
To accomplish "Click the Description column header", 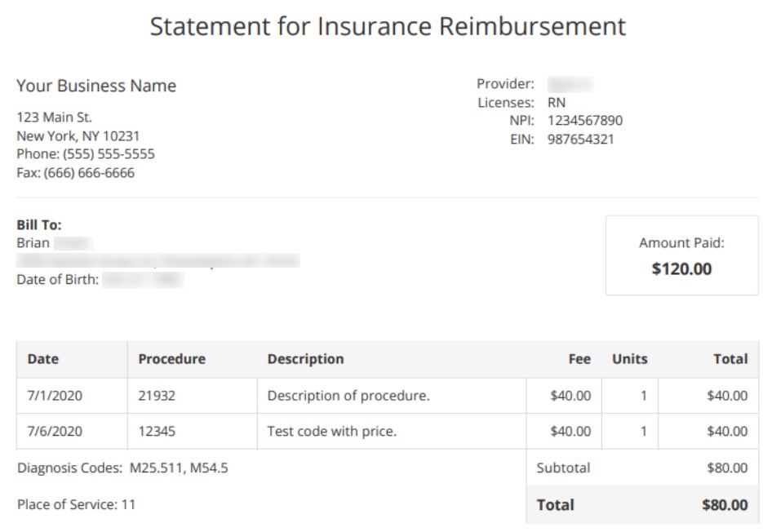I will pyautogui.click(x=305, y=359).
